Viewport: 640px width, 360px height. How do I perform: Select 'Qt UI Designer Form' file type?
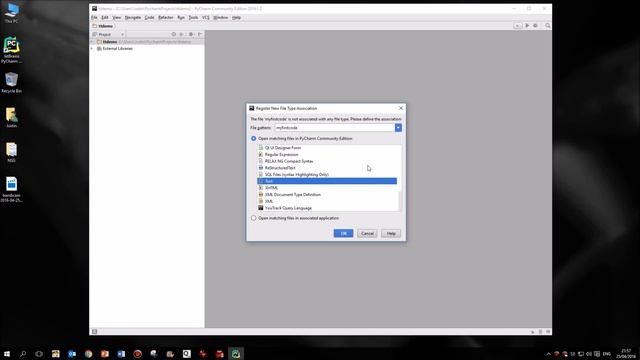[x=282, y=148]
